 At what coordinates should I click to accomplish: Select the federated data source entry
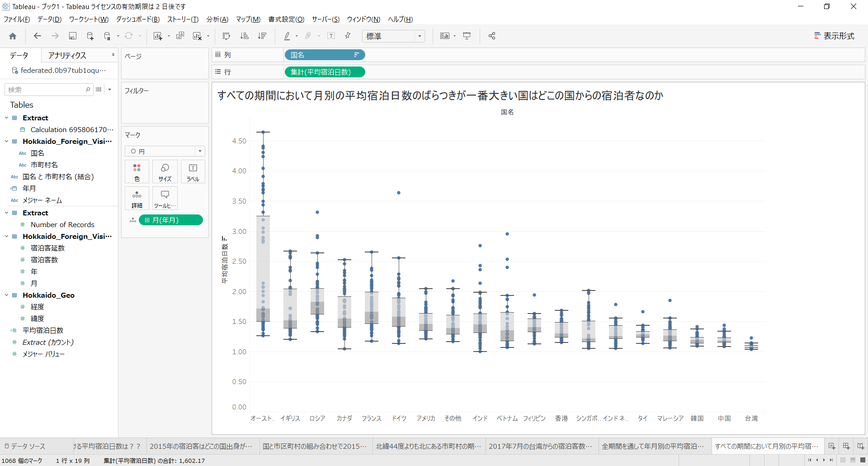[x=59, y=70]
